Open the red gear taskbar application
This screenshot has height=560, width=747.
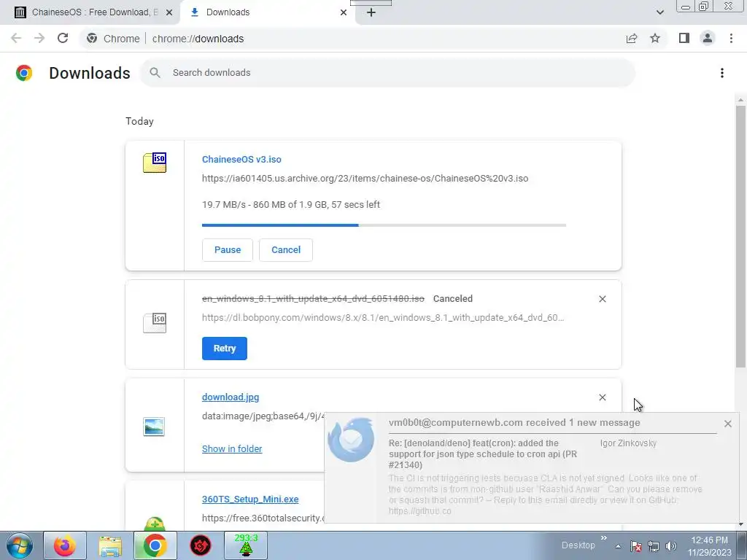click(x=201, y=545)
